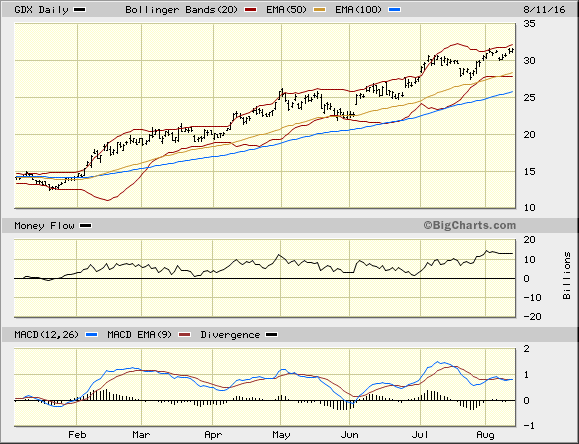Click the Money Flow panel title

44,226
